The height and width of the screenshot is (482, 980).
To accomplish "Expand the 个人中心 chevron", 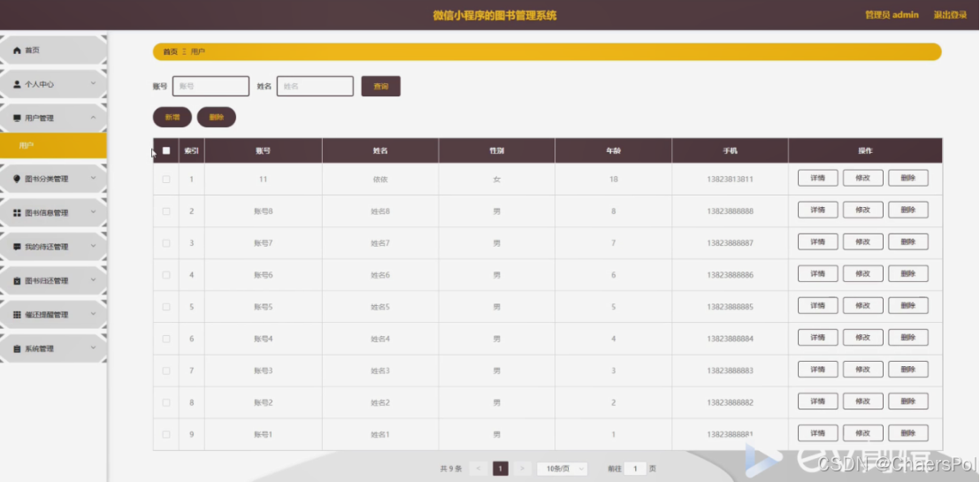I will click(x=93, y=83).
